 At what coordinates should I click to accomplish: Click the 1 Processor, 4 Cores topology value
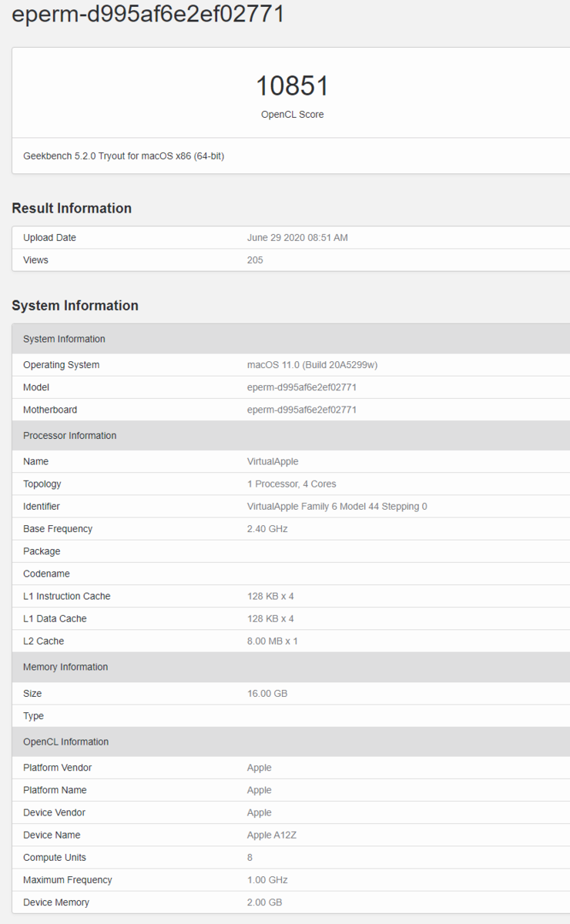pyautogui.click(x=291, y=484)
